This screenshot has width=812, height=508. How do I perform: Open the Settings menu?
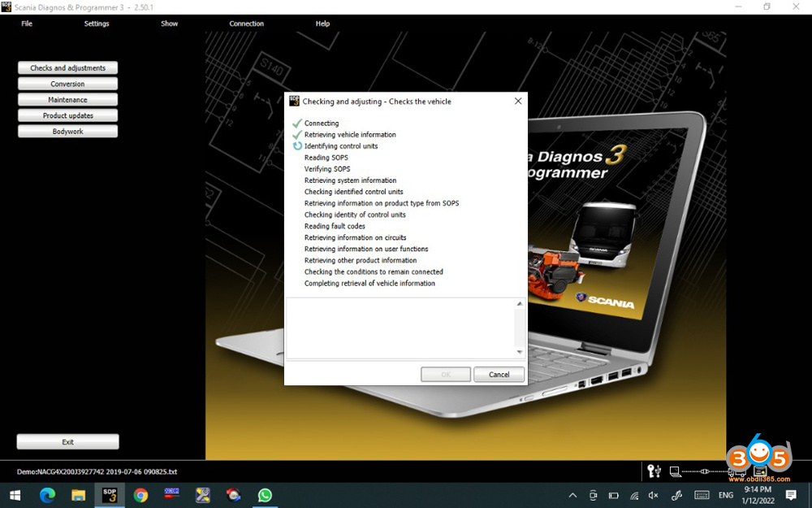tap(97, 24)
